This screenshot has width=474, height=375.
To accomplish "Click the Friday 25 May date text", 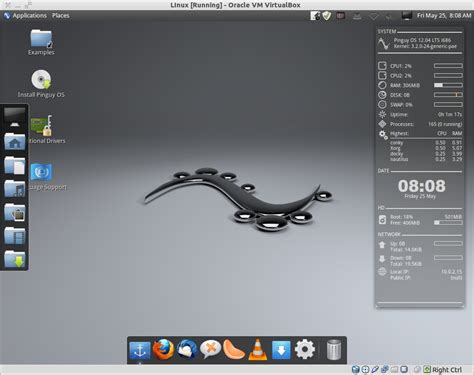I will (420, 196).
